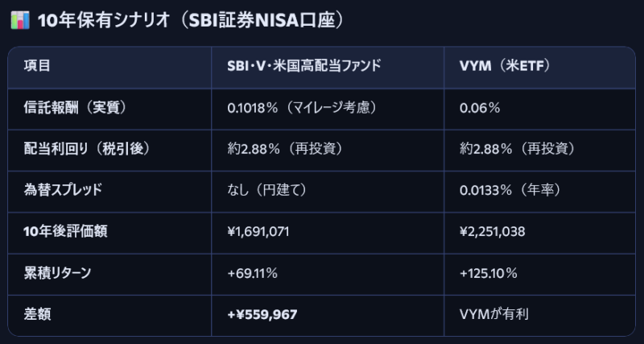Screen dimensions: 644x344
Task: Click the 配当利回り（税引後） row label
Action: (88, 149)
